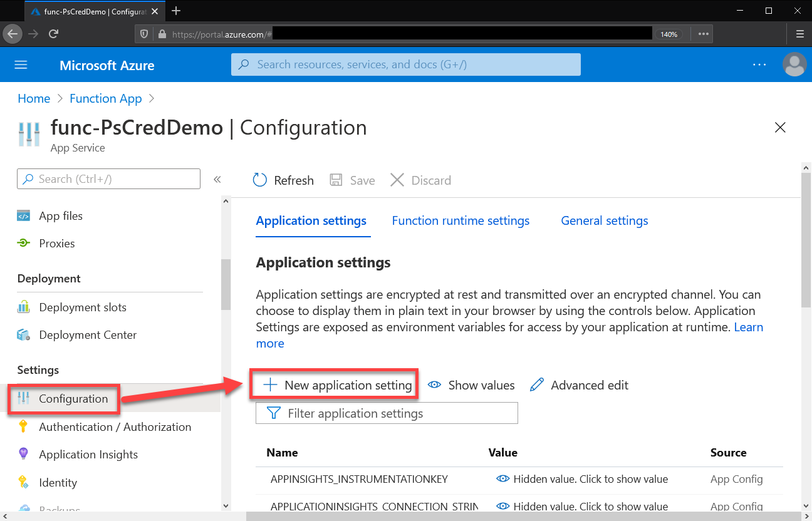Screen dimensions: 812x521
Task: Reveal the hidden APPLICATIONINSIGHTS_CONNECTION_STRING value
Action: [582, 506]
